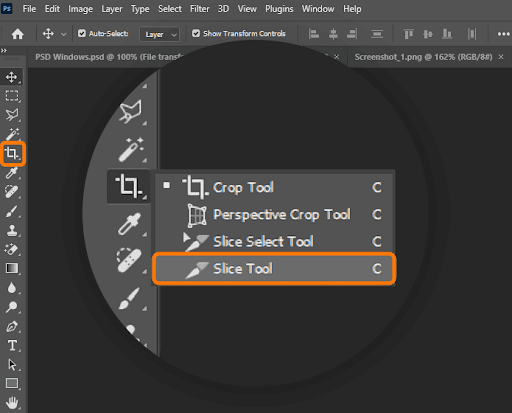Open the three-dots more options button
The height and width of the screenshot is (413, 512).
point(503,34)
